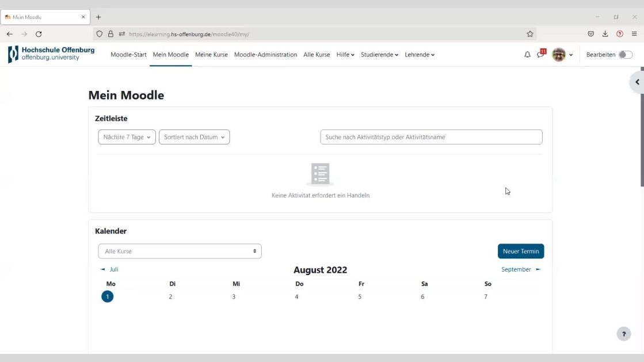Open the block drawer arrow at right edge
This screenshot has width=644, height=362.
(637, 82)
